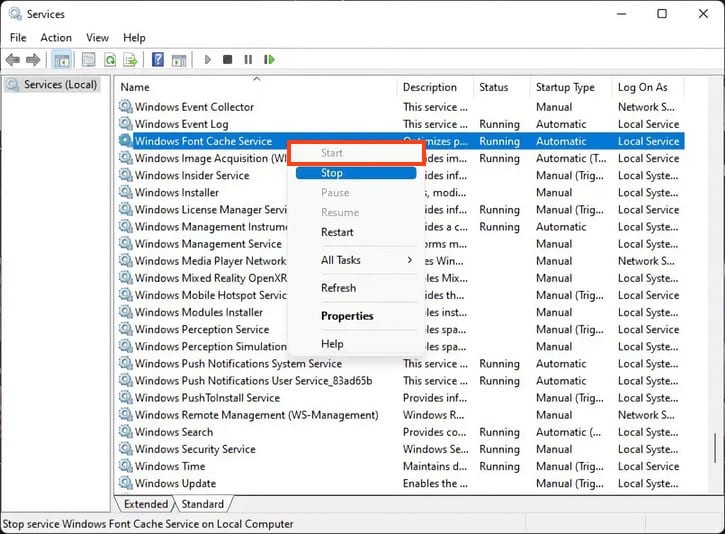Switch to the Extended tab

click(146, 504)
